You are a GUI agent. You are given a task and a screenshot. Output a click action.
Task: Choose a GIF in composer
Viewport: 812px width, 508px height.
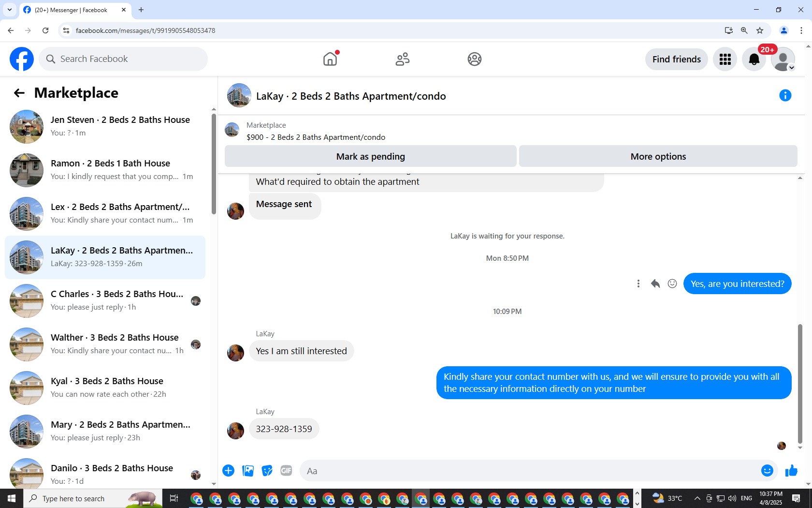pyautogui.click(x=286, y=471)
